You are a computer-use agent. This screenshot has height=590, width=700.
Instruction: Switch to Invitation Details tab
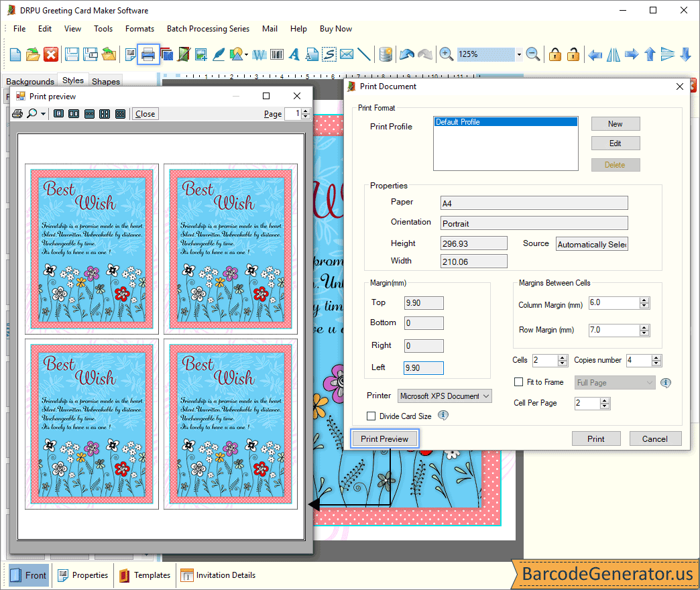coord(219,575)
